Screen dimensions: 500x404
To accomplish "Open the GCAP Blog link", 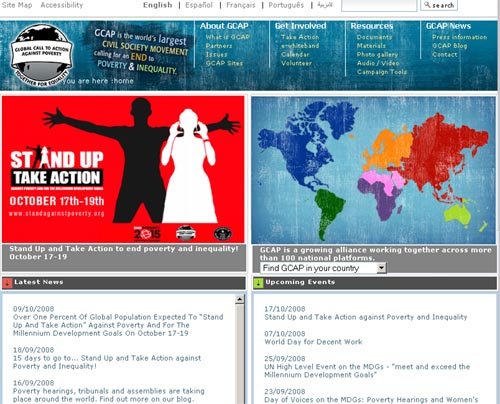I will pos(449,46).
